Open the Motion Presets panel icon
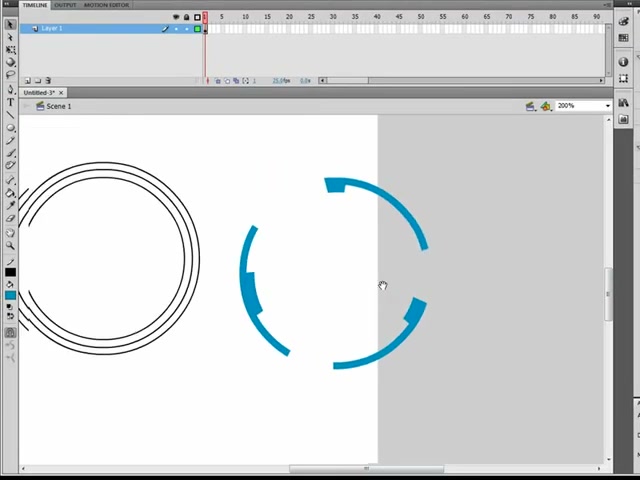Image resolution: width=640 pixels, height=480 pixels. pyautogui.click(x=623, y=119)
